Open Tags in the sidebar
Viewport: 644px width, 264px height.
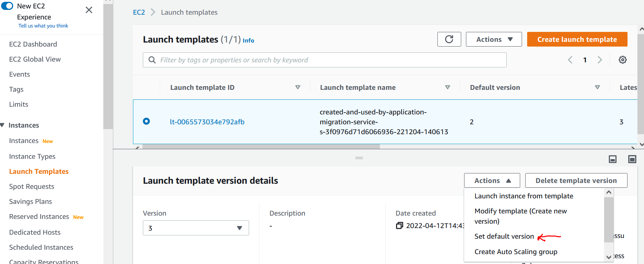tap(16, 89)
